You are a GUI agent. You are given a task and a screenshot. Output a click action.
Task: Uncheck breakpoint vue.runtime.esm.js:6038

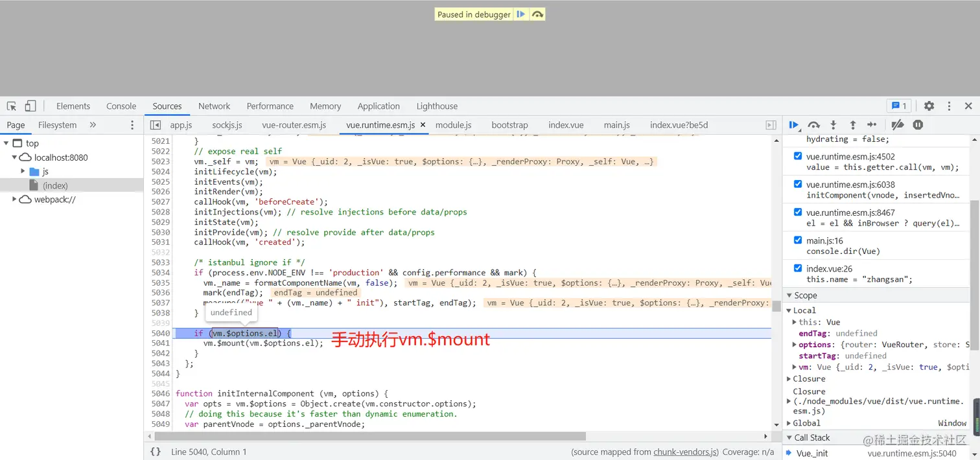tap(798, 184)
